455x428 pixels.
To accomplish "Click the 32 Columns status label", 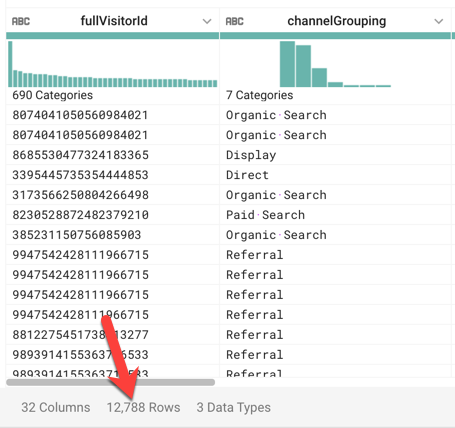I will 56,407.
